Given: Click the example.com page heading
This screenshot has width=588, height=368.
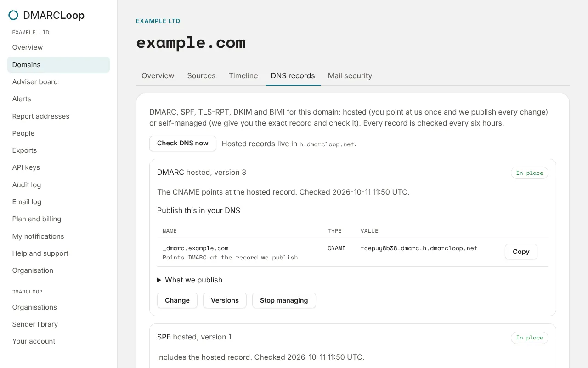Looking at the screenshot, I should (191, 42).
